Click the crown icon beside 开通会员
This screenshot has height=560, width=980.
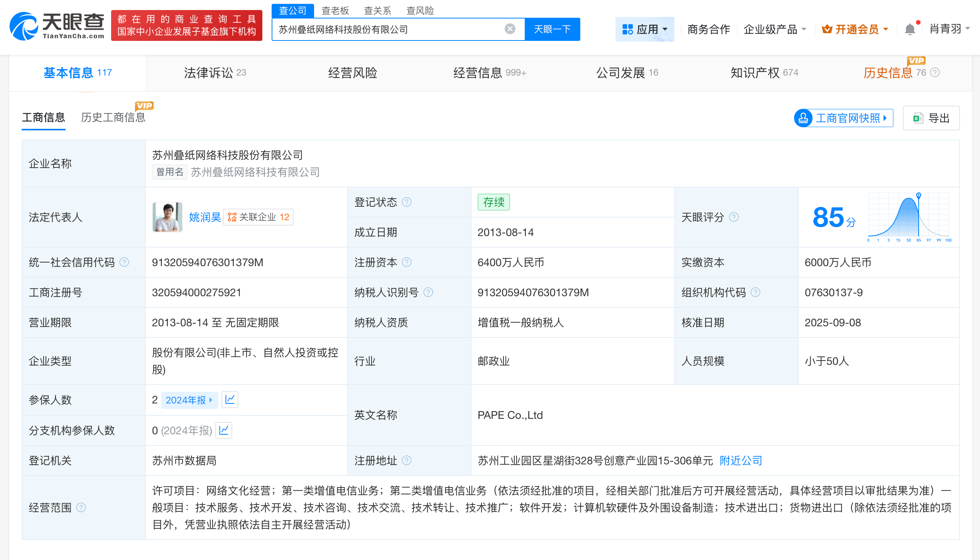(827, 29)
